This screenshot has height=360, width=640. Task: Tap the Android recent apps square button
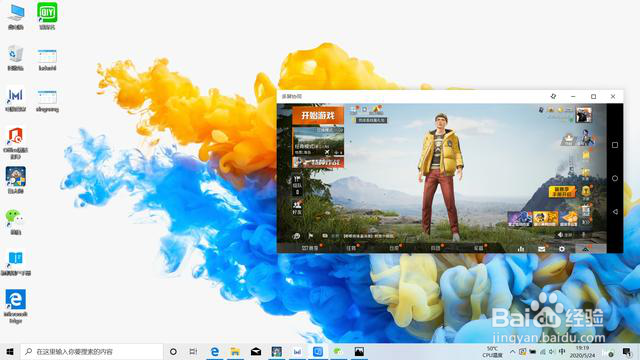(x=615, y=145)
